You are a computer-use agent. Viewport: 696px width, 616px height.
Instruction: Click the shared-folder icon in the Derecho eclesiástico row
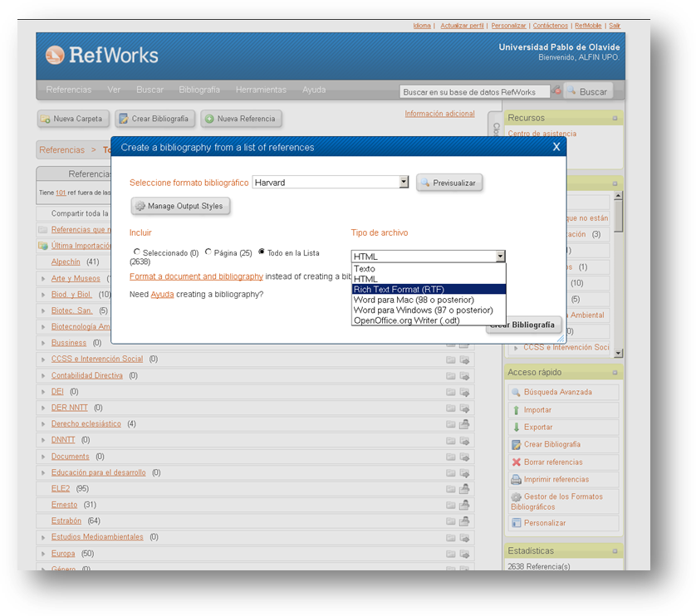tap(464, 424)
